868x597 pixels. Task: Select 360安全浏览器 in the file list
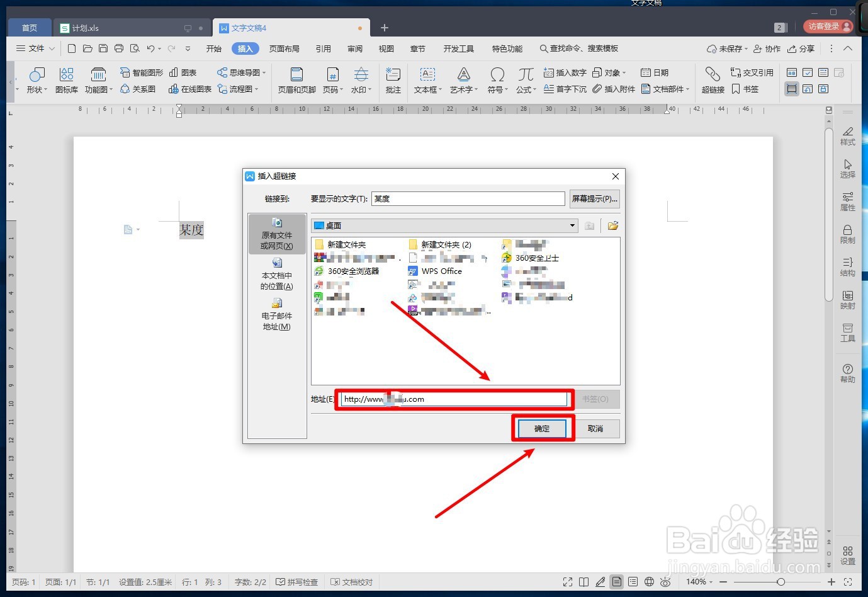click(347, 271)
